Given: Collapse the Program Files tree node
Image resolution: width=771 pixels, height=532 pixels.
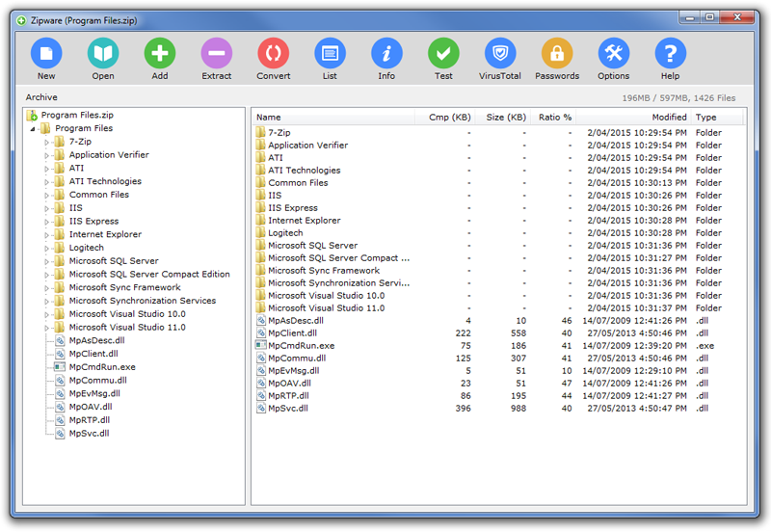Looking at the screenshot, I should click(x=33, y=129).
